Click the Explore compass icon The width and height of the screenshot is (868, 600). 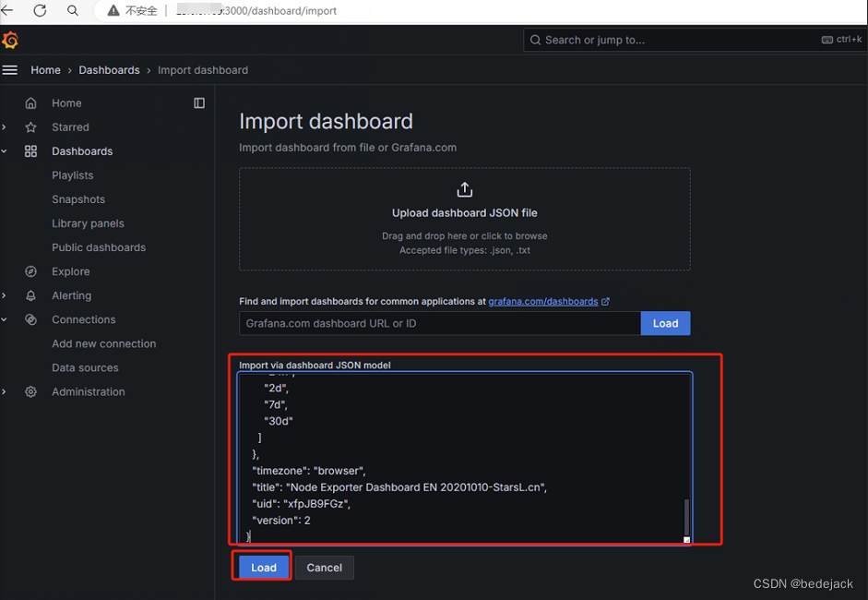(30, 271)
